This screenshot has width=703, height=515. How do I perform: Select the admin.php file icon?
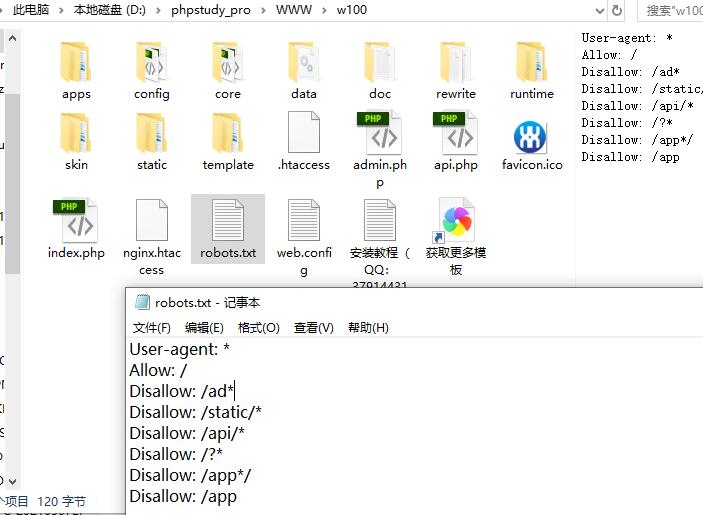pos(380,133)
